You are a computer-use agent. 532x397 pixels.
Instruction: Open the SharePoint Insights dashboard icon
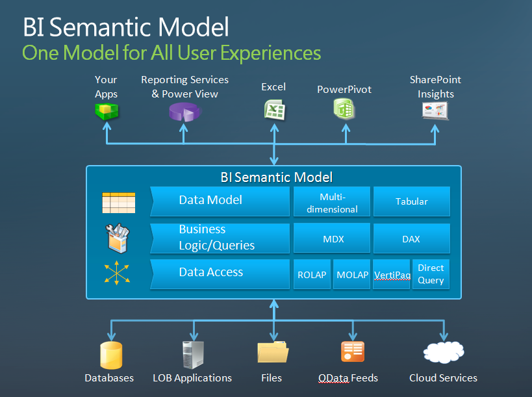(435, 111)
